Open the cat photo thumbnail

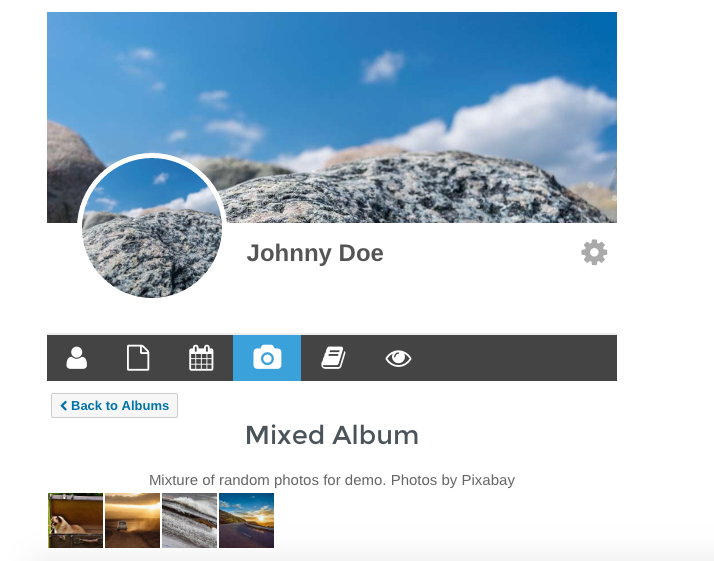pos(76,520)
